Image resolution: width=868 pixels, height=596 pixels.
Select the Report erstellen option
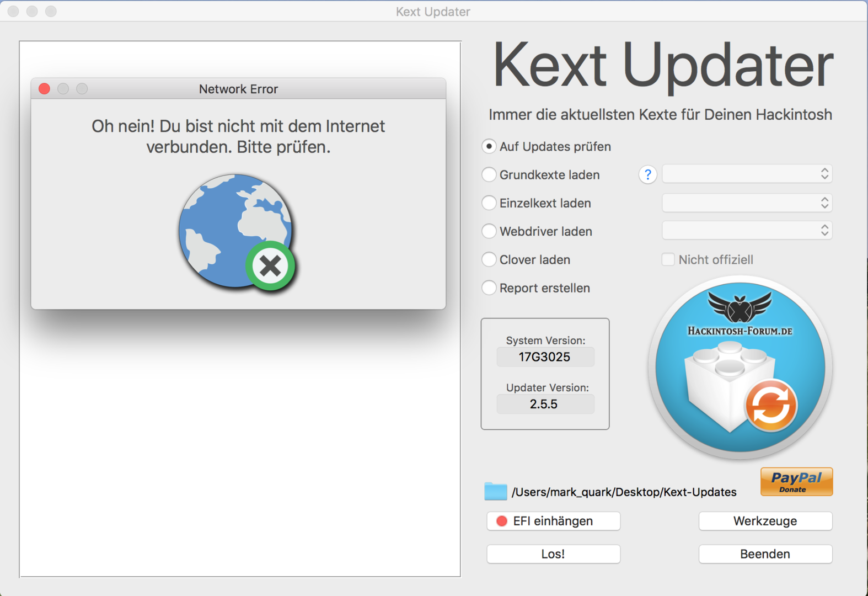tap(489, 288)
